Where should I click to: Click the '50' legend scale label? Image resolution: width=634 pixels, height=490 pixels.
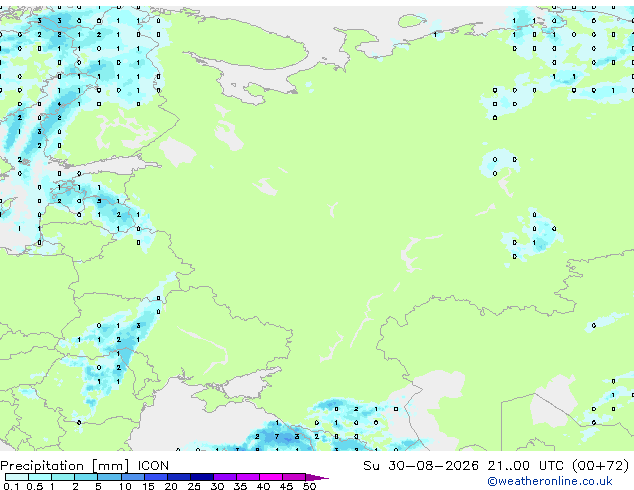309,486
